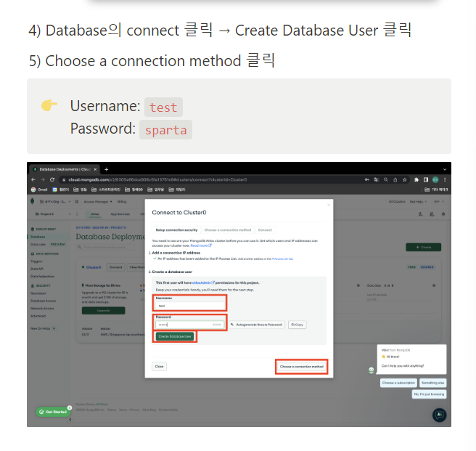476x451 pixels.
Task: Expand the Access Manager dropdown
Action: point(98,201)
